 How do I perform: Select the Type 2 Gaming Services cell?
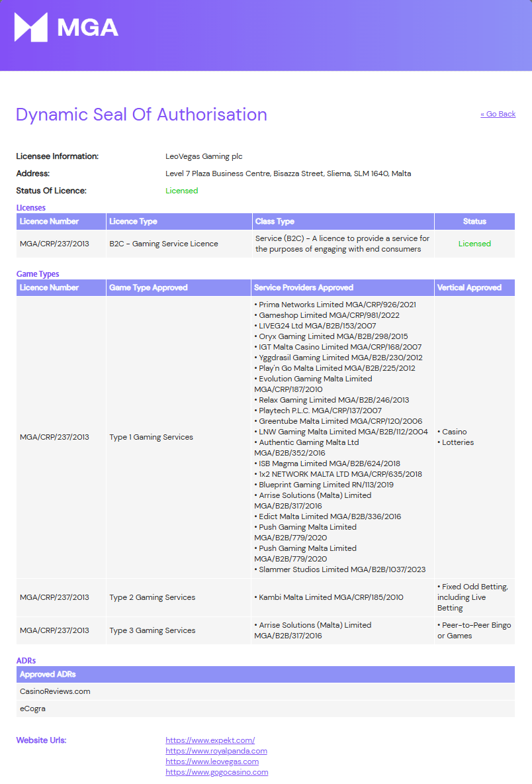pyautogui.click(x=178, y=597)
